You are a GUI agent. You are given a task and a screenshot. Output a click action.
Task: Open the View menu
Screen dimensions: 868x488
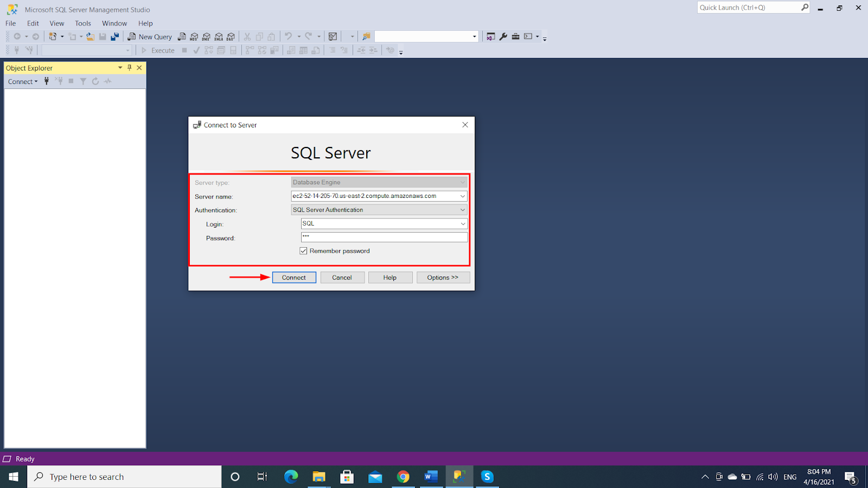click(x=57, y=23)
